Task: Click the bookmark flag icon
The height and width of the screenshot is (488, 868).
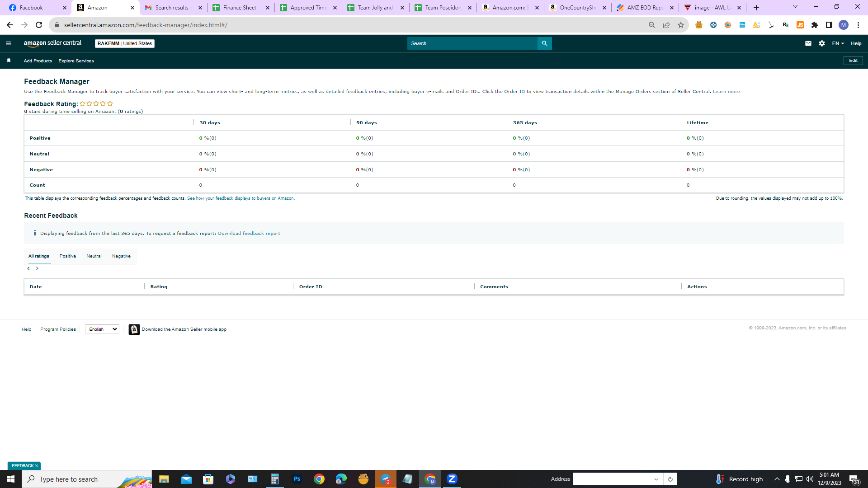Action: 9,61
